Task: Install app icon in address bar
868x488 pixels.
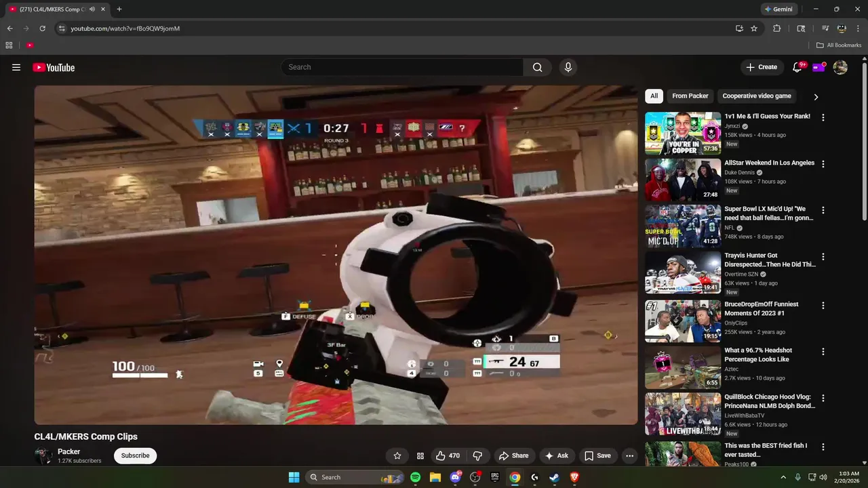Action: [739, 28]
